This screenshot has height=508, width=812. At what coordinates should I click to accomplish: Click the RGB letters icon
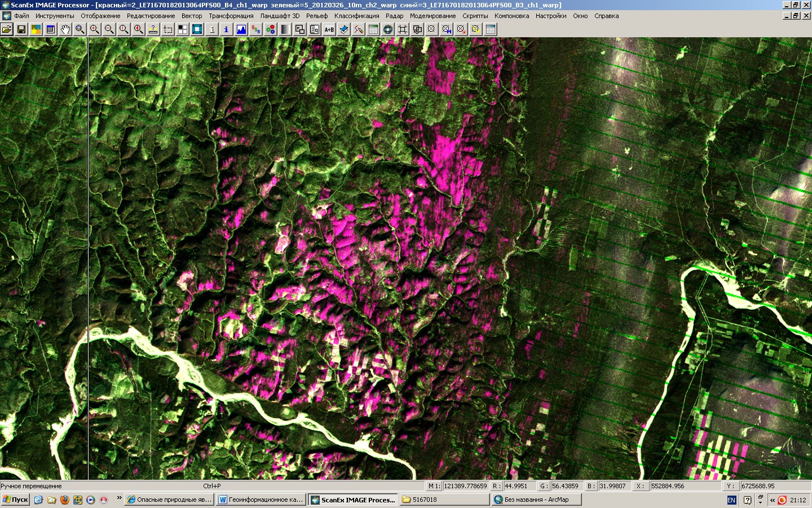[x=256, y=29]
